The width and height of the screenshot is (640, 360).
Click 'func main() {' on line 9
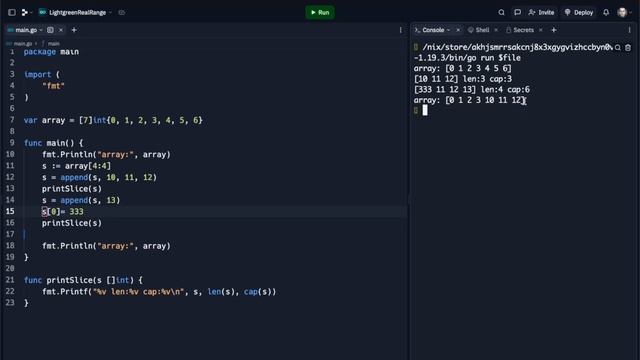click(53, 143)
